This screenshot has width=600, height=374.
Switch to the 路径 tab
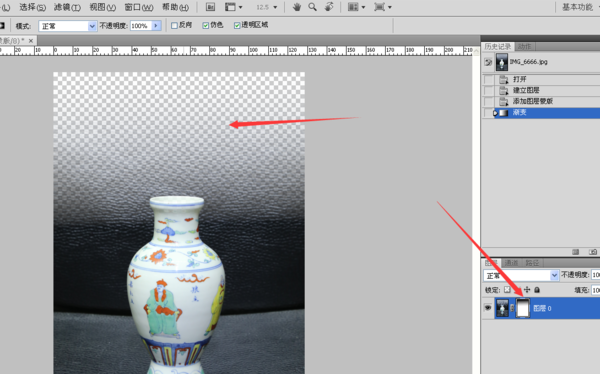click(532, 263)
